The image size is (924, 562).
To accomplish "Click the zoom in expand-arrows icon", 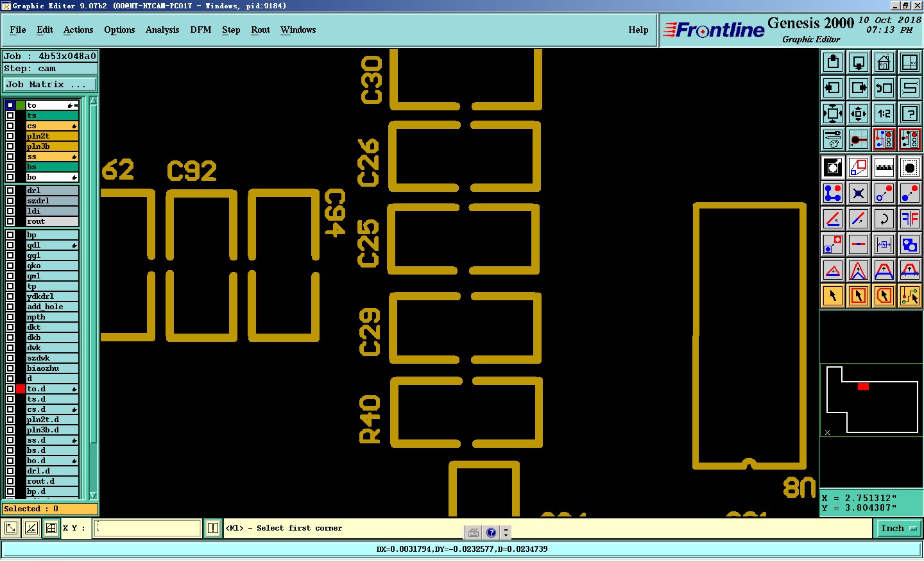I will pos(833,114).
